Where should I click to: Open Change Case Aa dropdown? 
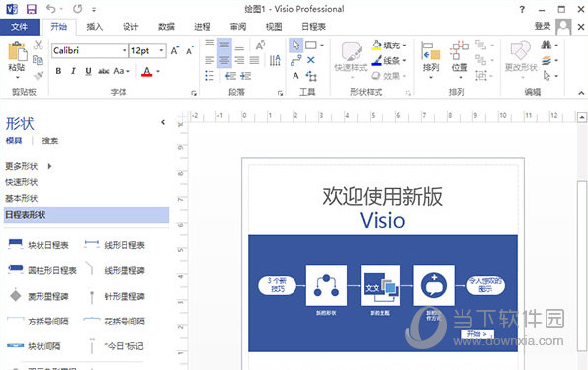122,71
